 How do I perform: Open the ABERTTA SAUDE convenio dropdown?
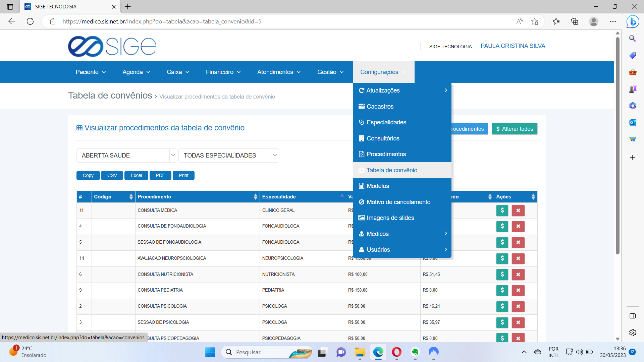126,156
